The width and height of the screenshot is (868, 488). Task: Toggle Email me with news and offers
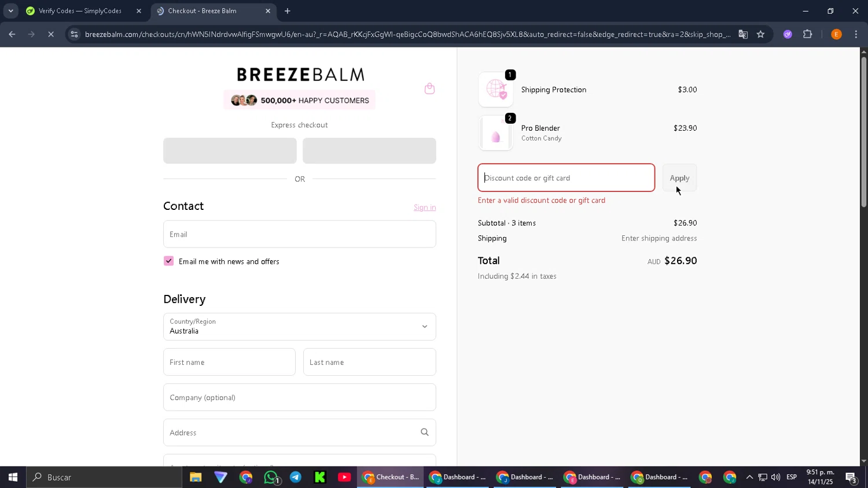click(x=168, y=261)
